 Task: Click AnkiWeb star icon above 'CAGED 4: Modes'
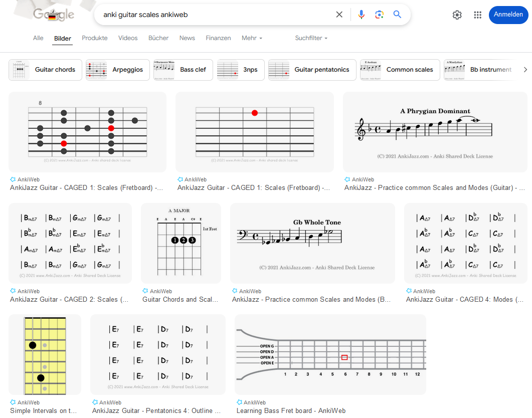[409, 291]
